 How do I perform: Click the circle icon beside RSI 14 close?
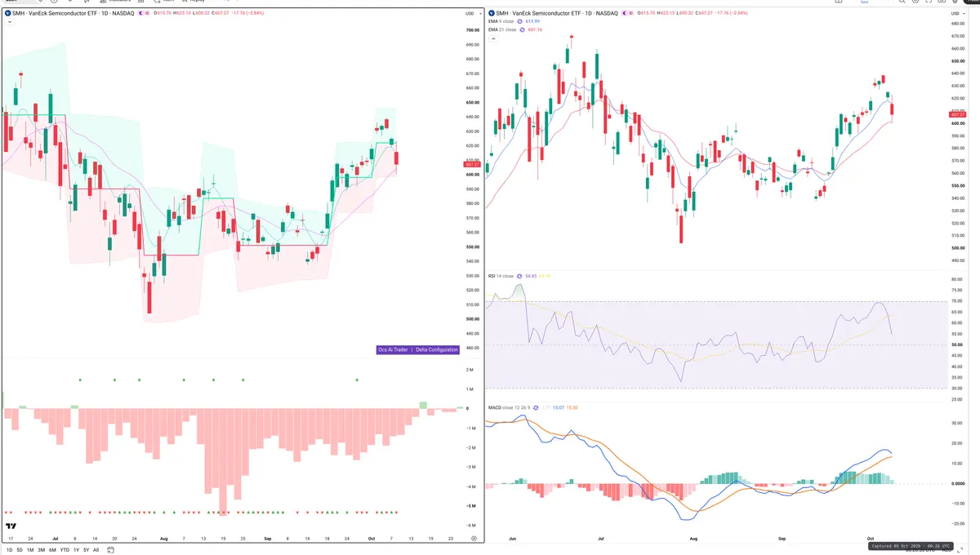[x=520, y=276]
